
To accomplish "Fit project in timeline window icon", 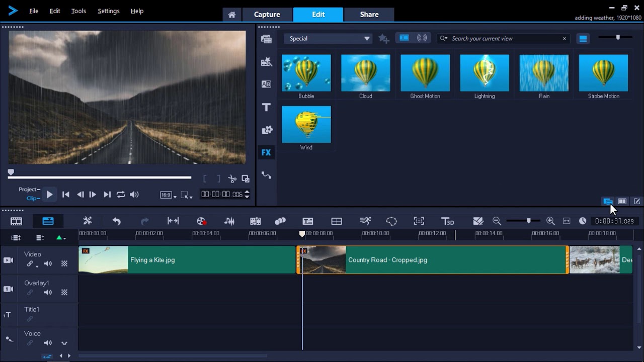I will pos(567,221).
